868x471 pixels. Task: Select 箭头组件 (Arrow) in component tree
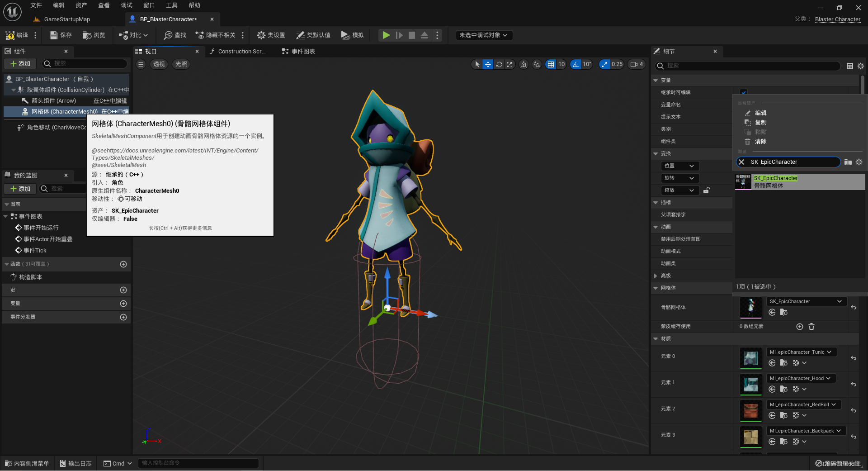click(x=53, y=101)
